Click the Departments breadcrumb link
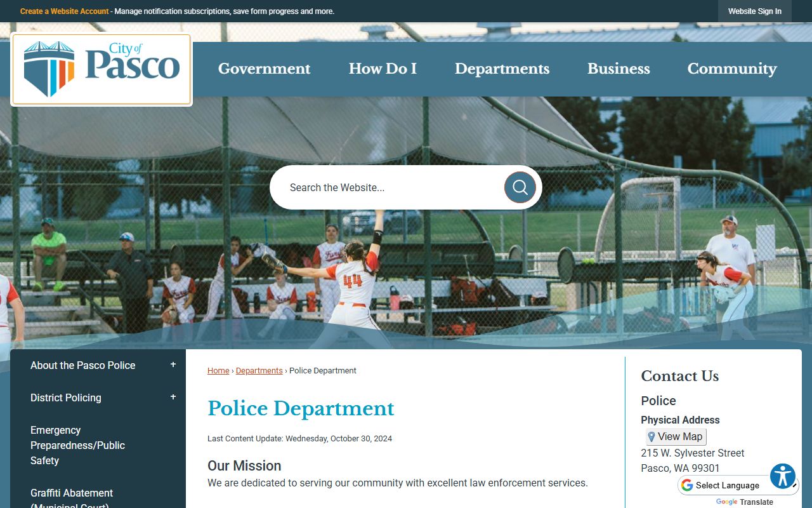This screenshot has width=812, height=508. pos(259,371)
